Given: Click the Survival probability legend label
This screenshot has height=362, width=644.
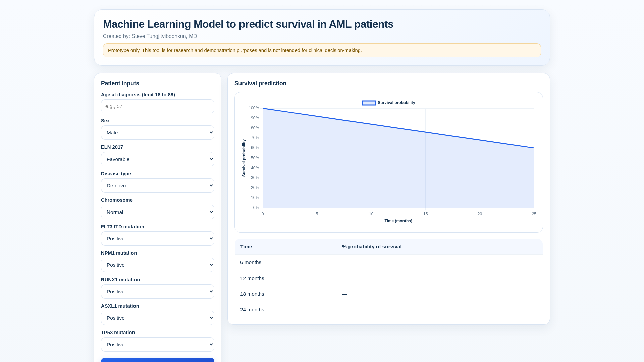Looking at the screenshot, I should pos(396,103).
